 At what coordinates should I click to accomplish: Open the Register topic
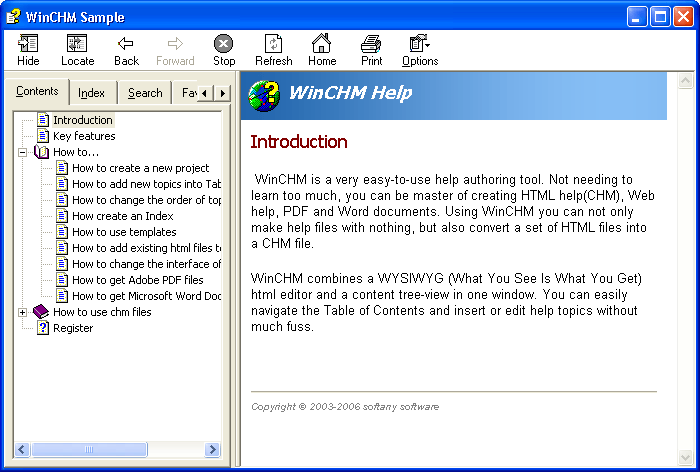(x=73, y=328)
